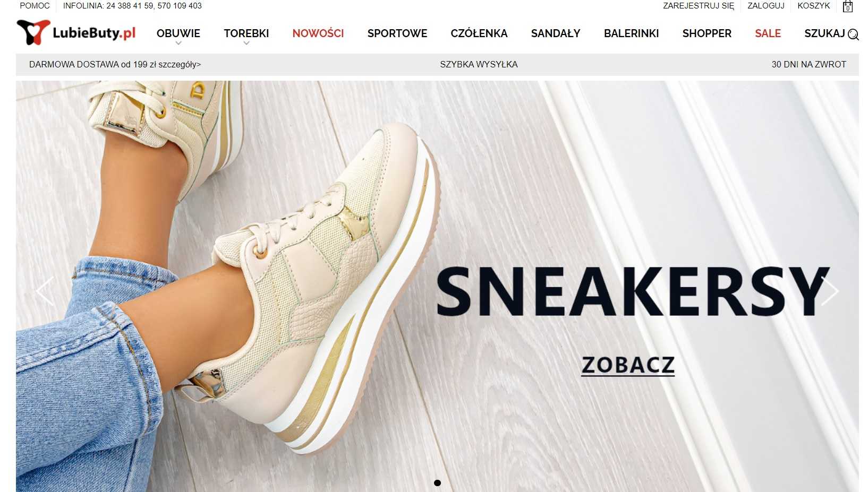Go to the CZÓŁENKA category
Viewport: 868px width, 492px height.
pos(479,33)
